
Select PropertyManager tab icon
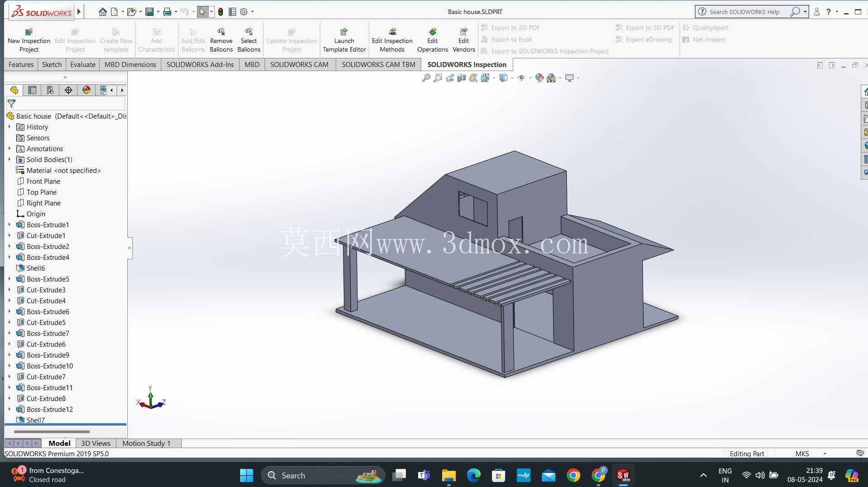[32, 90]
